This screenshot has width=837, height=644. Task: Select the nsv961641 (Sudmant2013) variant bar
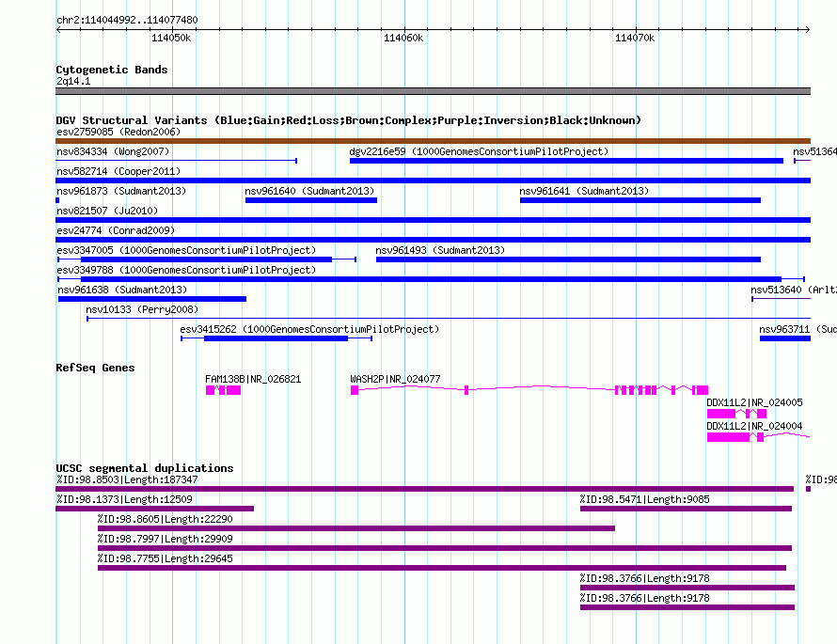tap(640, 200)
